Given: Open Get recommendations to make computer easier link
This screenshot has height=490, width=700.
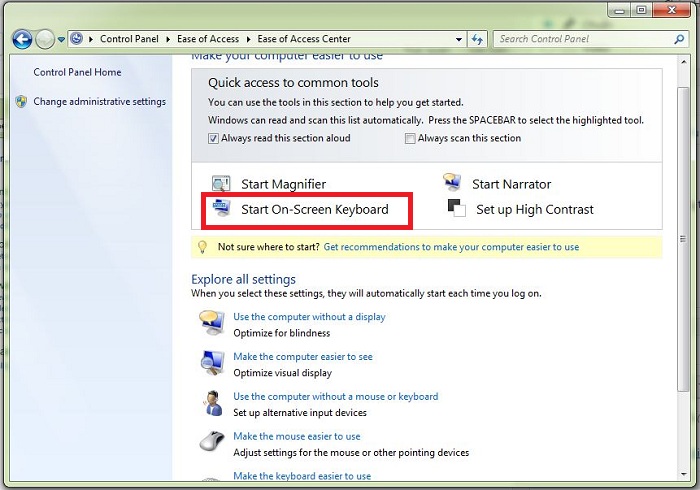Looking at the screenshot, I should (451, 247).
